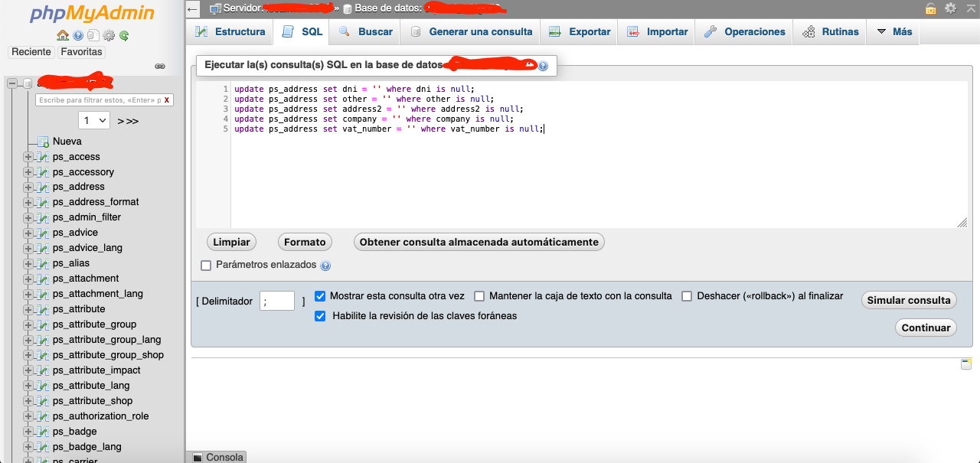Expand the ps_attachment table node
This screenshot has height=463, width=980.
(28, 279)
